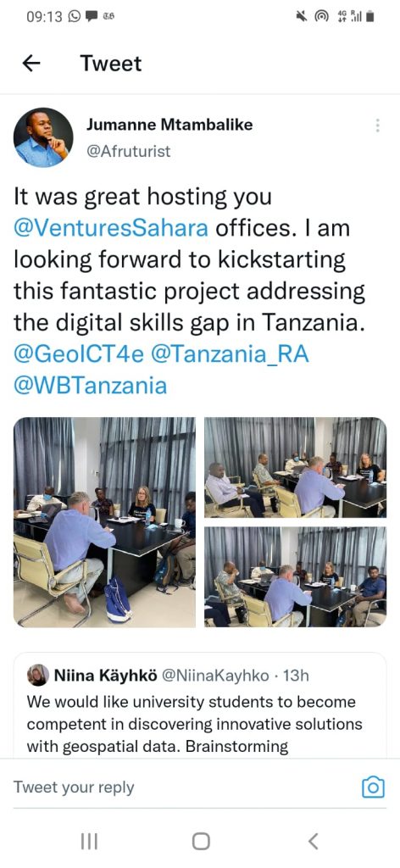The image size is (400, 868).
Task: Open the bottom-right meeting photo
Action: 296,576
